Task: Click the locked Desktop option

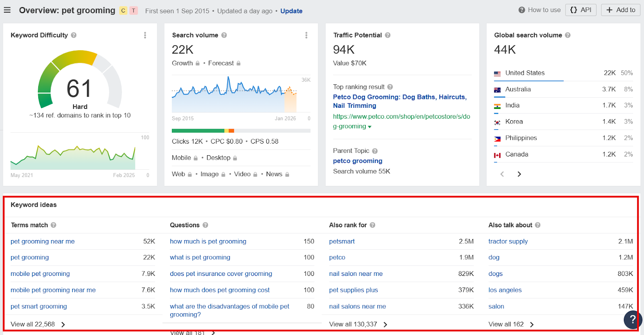Action: (222, 158)
